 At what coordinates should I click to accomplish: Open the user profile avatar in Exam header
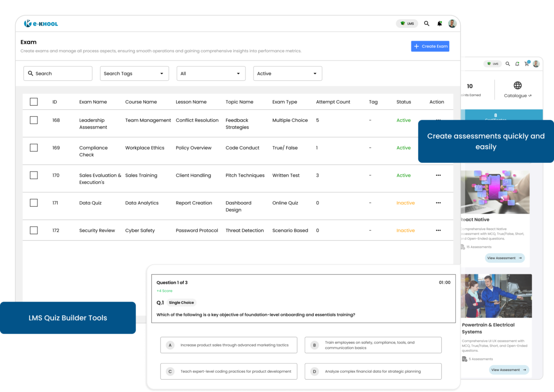click(452, 24)
